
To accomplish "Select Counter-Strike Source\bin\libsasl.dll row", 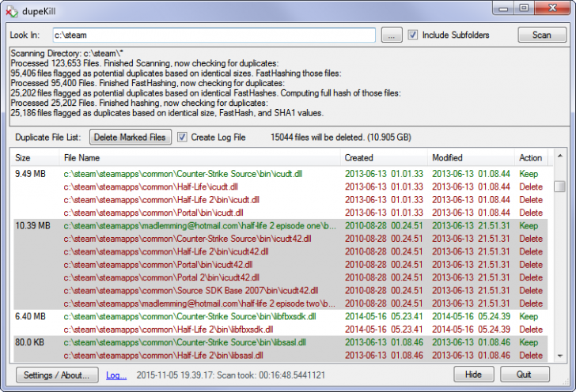I will tap(281, 342).
